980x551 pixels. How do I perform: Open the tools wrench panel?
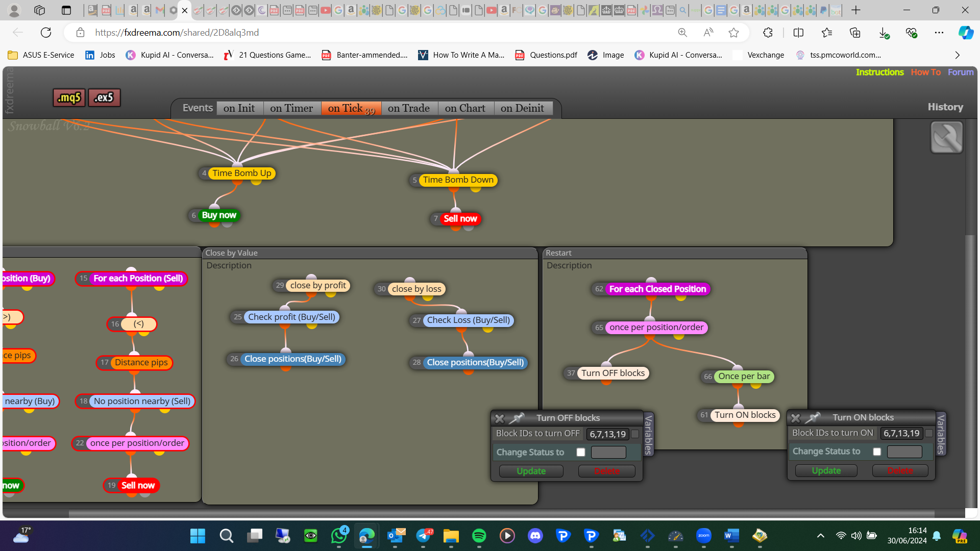pyautogui.click(x=947, y=137)
